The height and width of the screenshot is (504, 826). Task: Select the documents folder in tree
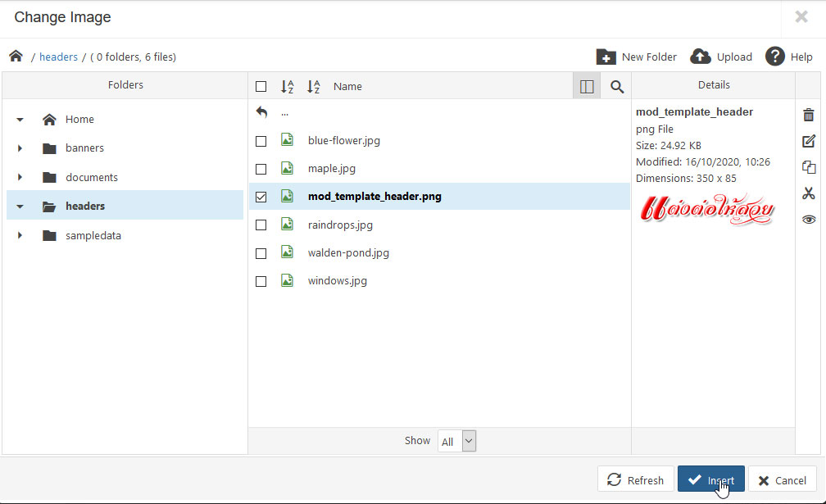click(x=91, y=178)
